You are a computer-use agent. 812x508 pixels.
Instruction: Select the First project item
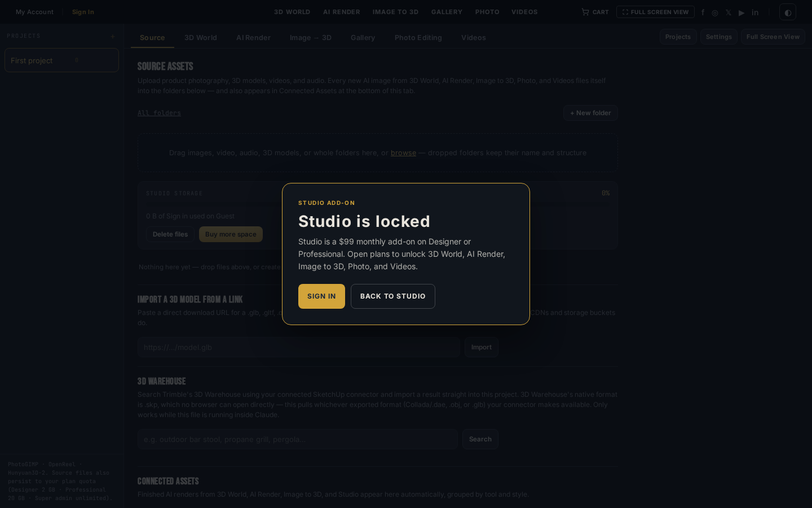[x=62, y=60]
